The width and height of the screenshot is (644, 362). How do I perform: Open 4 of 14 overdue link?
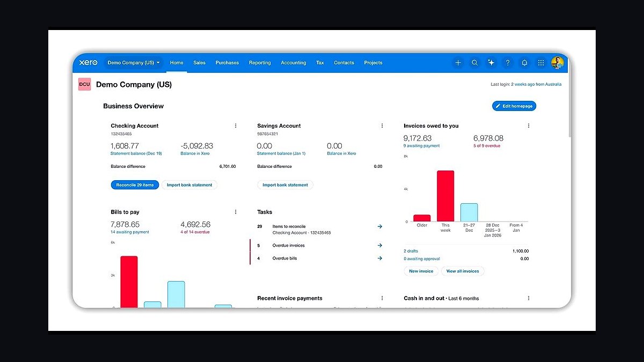tap(195, 232)
